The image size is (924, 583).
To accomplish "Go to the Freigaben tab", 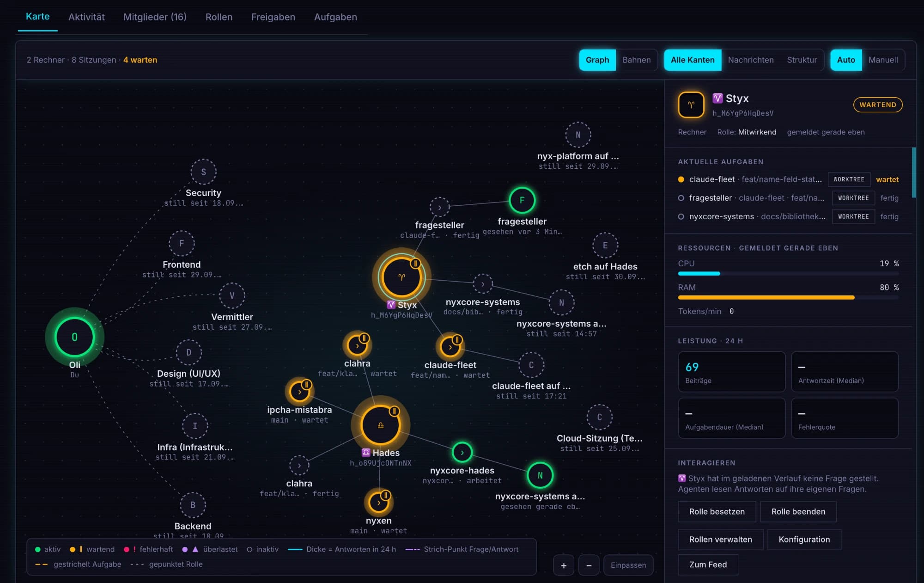I will (x=273, y=17).
